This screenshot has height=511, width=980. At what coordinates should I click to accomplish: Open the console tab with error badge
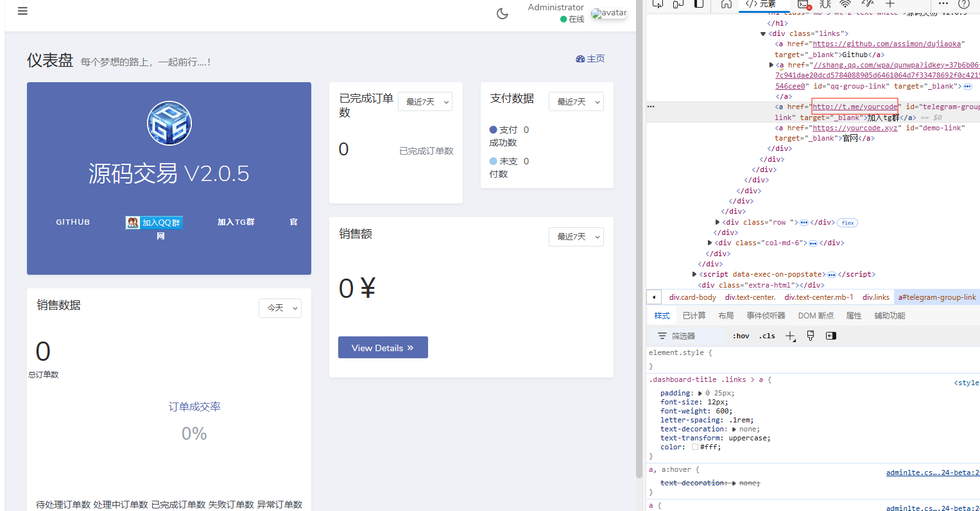pos(804,4)
